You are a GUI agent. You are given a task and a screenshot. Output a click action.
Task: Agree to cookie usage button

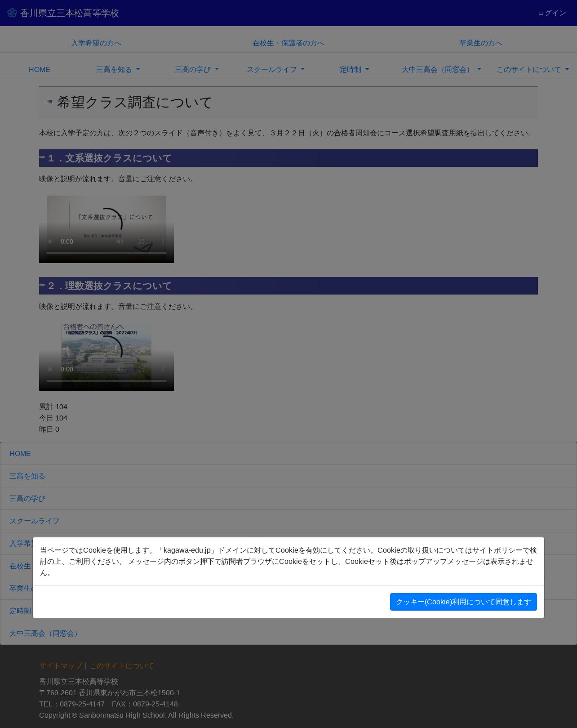pos(463,602)
